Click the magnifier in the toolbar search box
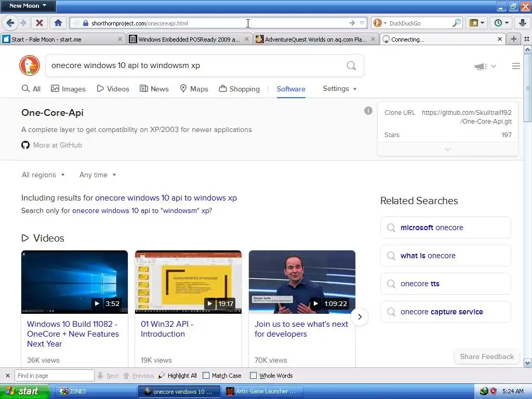The width and height of the screenshot is (532, 399). coord(457,23)
